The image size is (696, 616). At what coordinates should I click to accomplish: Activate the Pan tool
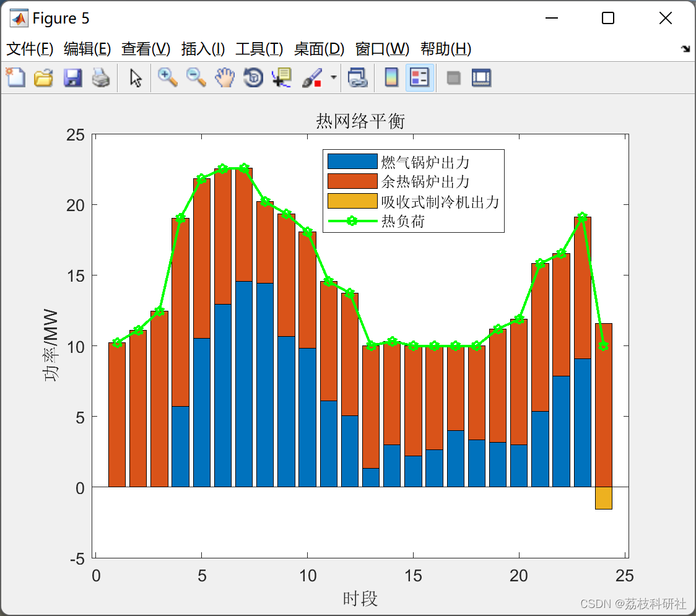224,77
